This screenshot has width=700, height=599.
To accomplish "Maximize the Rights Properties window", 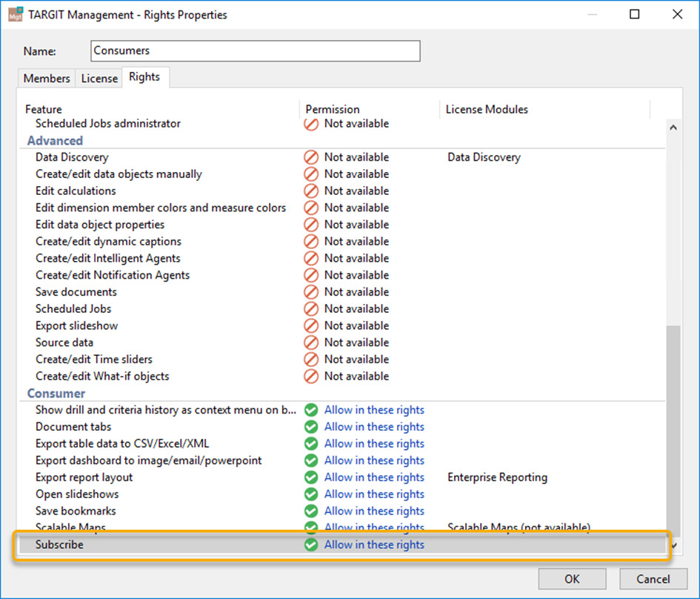I will 634,14.
